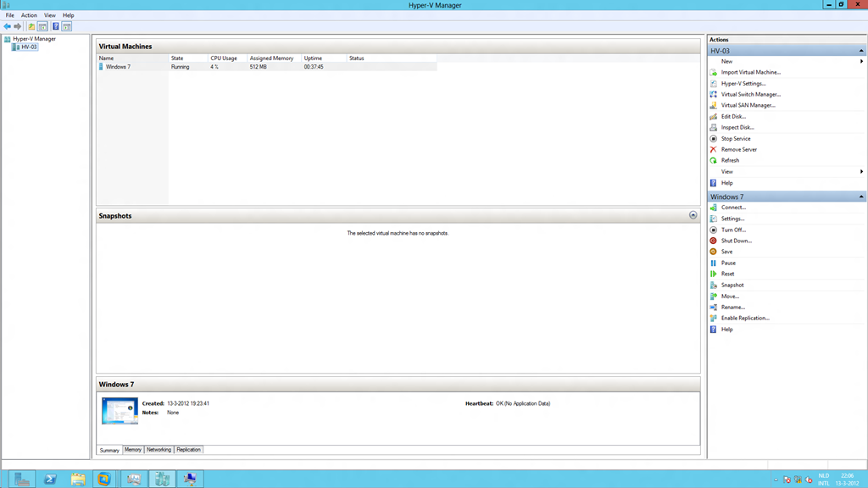Switch to the Summary tab

tap(109, 450)
